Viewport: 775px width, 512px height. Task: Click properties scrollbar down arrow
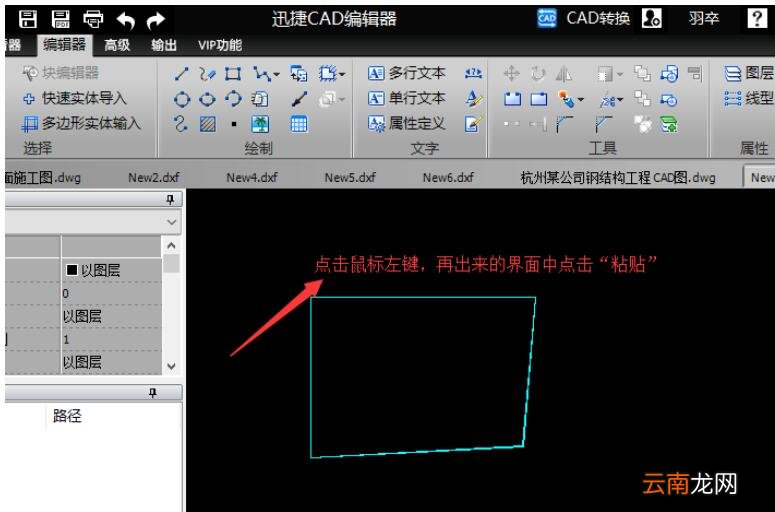pyautogui.click(x=171, y=367)
